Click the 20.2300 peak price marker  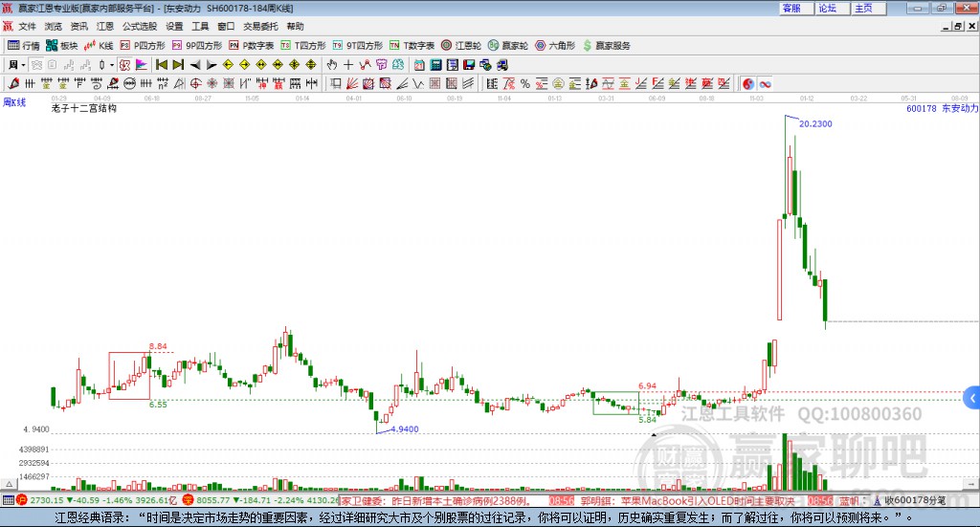point(815,124)
